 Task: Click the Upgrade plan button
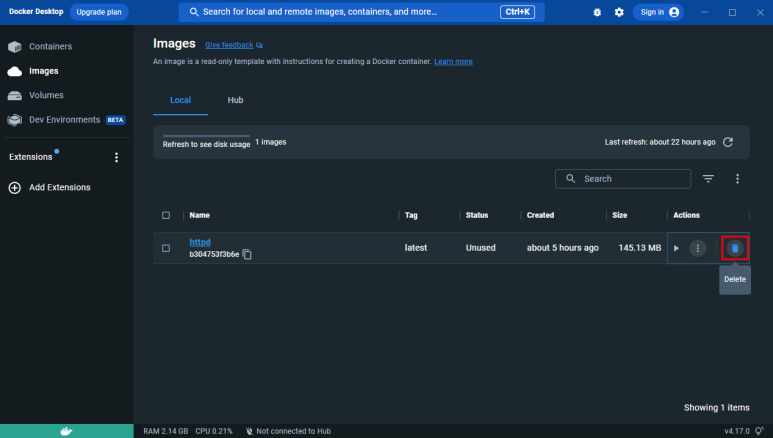(x=99, y=12)
